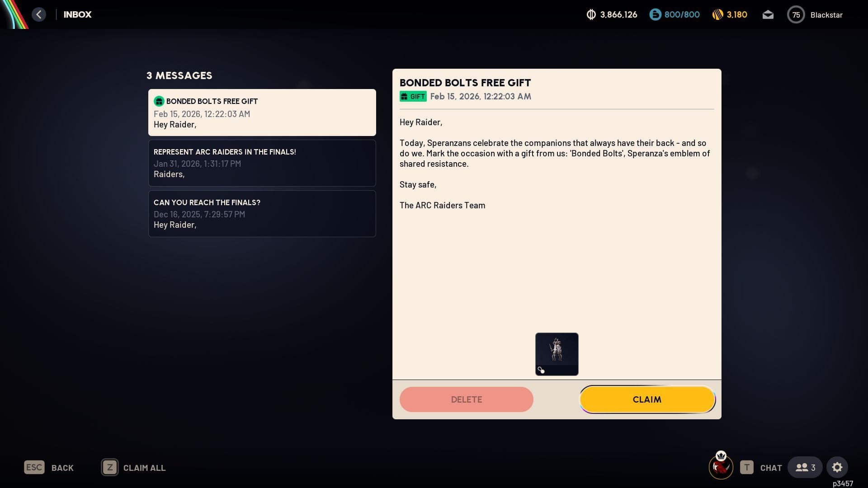Click the gold Raider Tokens icon showing 3,180
This screenshot has height=488, width=868.
[x=717, y=15]
